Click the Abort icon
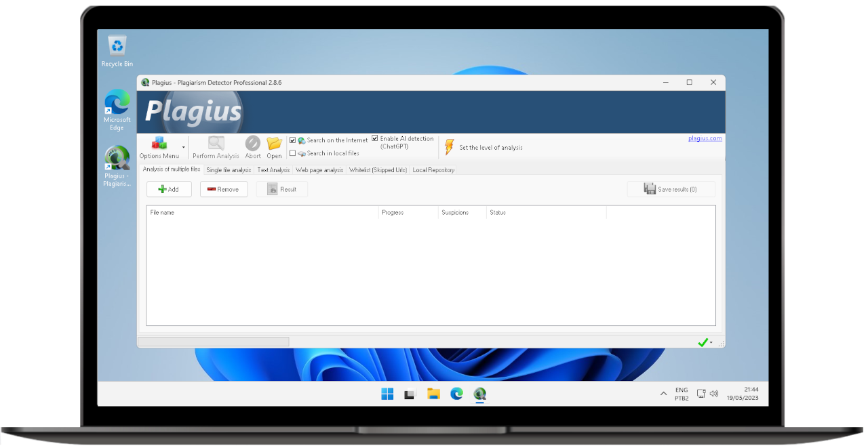 coord(252,144)
